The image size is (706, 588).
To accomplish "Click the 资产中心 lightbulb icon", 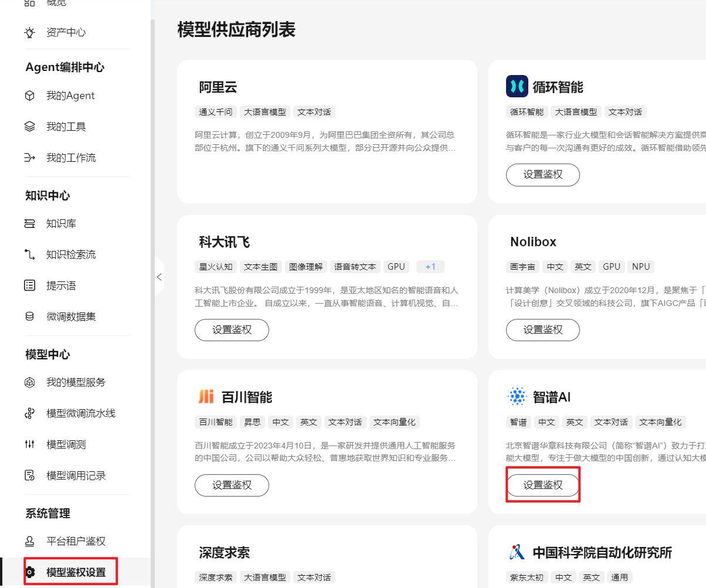I will click(x=30, y=33).
